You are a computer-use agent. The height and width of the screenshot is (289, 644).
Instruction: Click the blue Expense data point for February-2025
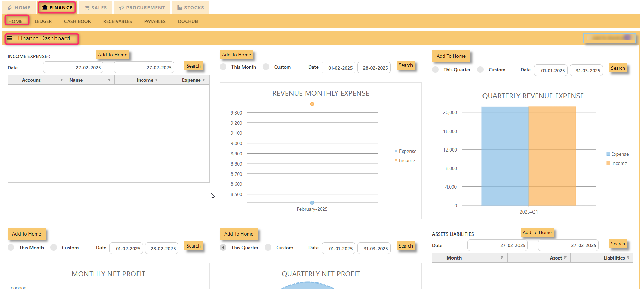coord(312,203)
